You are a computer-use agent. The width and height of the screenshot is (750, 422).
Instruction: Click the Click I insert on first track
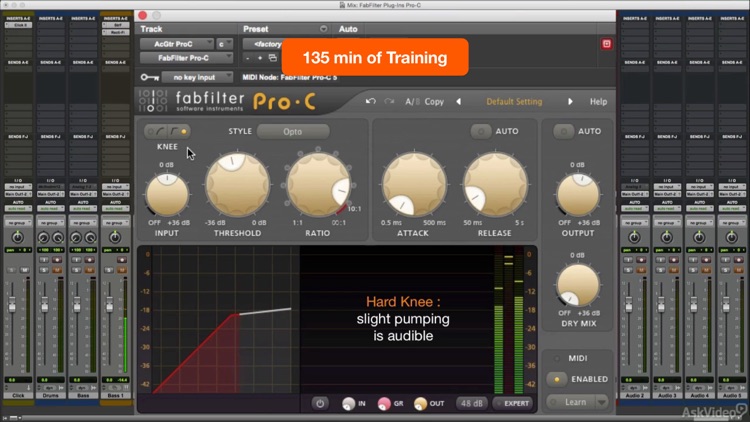pos(18,25)
